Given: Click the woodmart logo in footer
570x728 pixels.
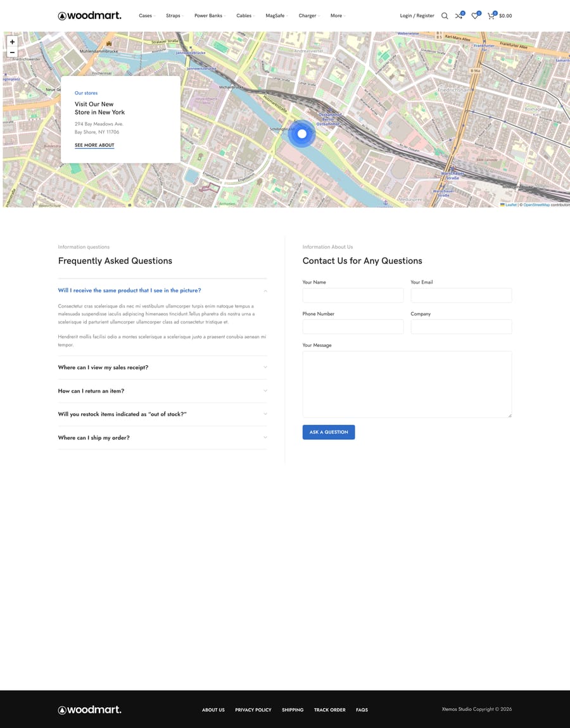Looking at the screenshot, I should (90, 710).
